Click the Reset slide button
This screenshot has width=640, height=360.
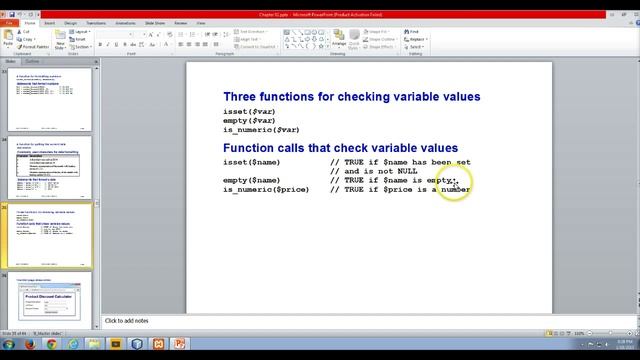pos(78,39)
